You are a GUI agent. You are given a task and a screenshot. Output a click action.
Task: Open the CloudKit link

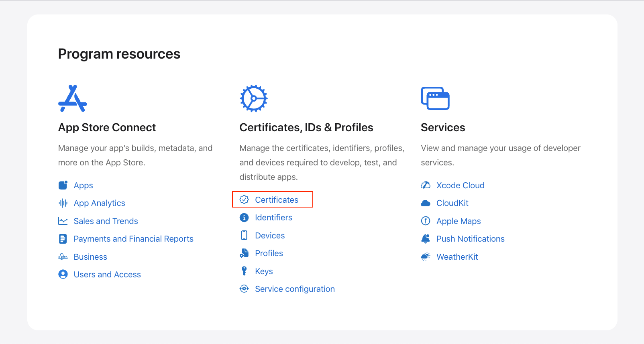click(x=452, y=203)
